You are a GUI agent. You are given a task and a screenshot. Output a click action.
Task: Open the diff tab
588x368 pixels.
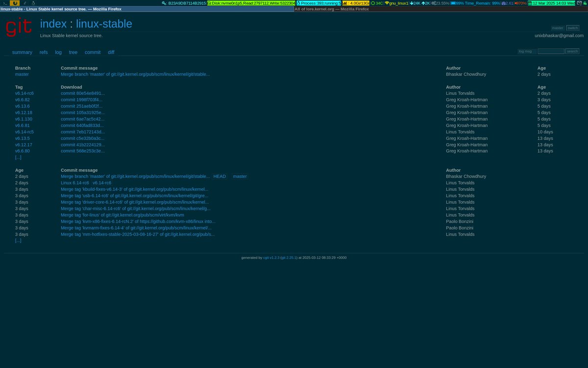tap(111, 52)
